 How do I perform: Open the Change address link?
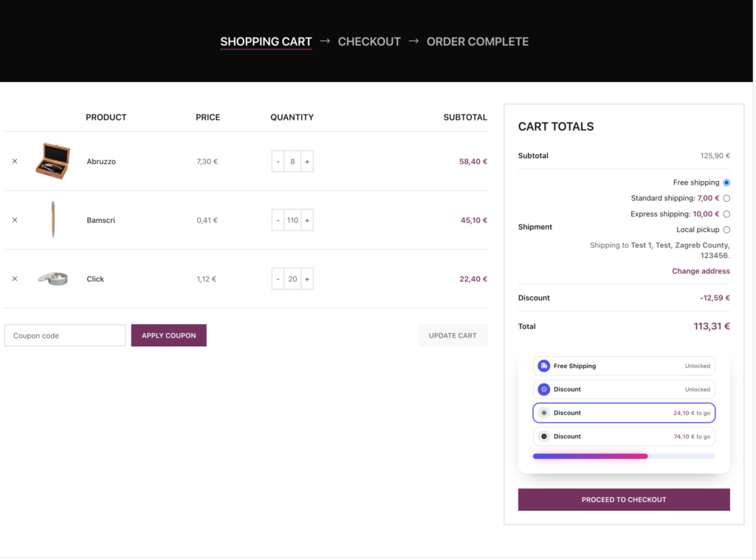pos(701,272)
